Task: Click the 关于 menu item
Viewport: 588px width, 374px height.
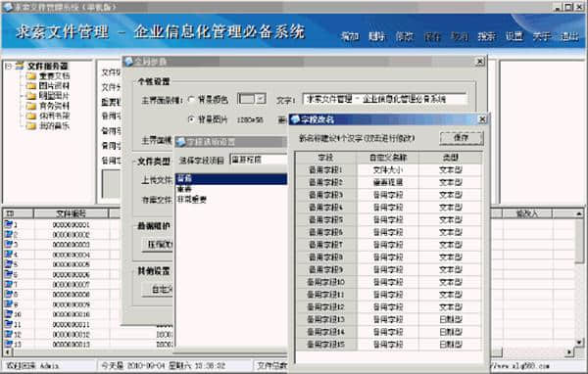Action: click(542, 36)
